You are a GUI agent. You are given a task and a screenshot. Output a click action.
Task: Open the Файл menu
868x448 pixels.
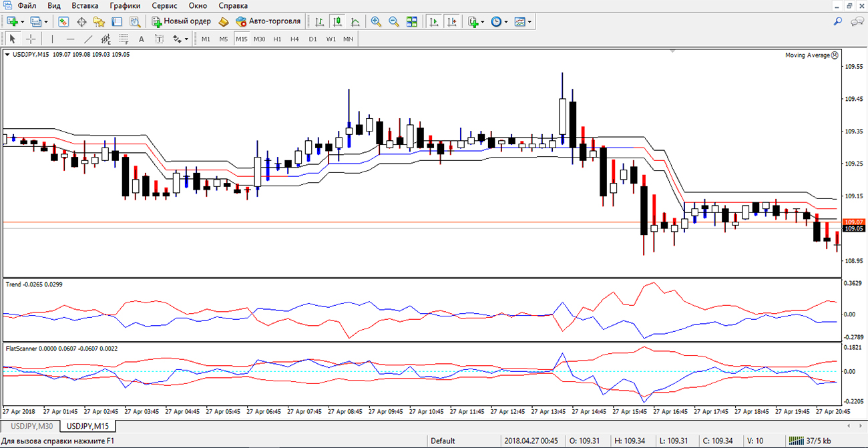point(27,5)
